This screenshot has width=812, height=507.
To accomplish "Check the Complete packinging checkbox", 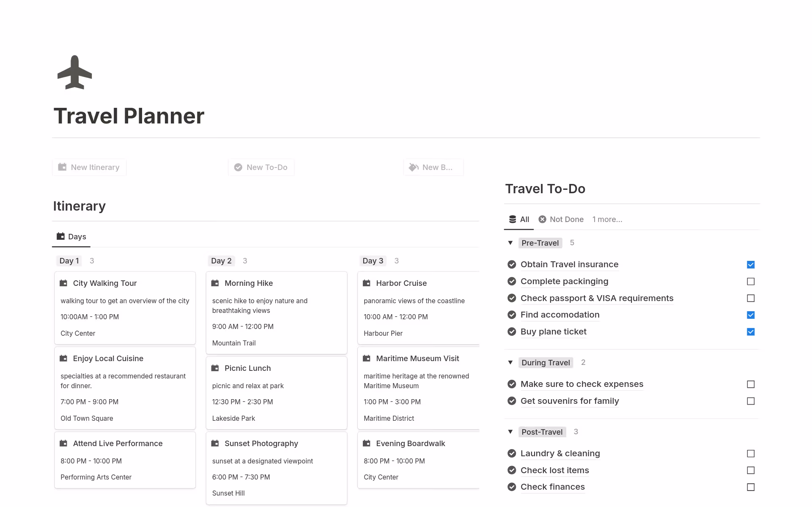I will (x=751, y=281).
